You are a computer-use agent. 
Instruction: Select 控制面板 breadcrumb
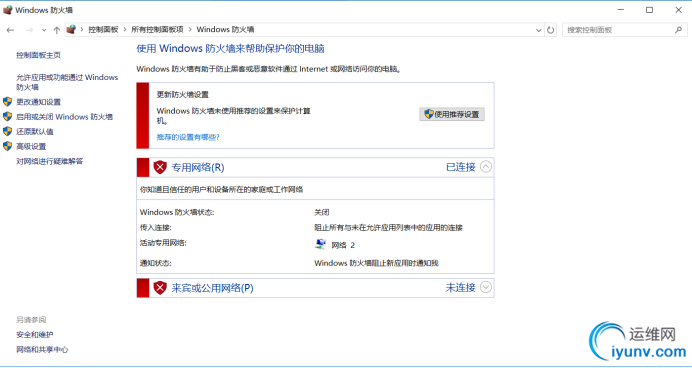pos(103,30)
